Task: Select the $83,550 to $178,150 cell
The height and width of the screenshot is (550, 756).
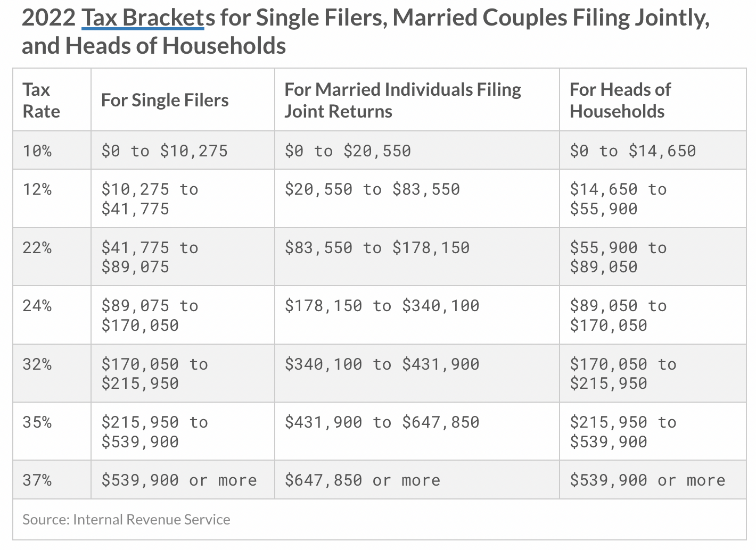Action: pos(377,248)
